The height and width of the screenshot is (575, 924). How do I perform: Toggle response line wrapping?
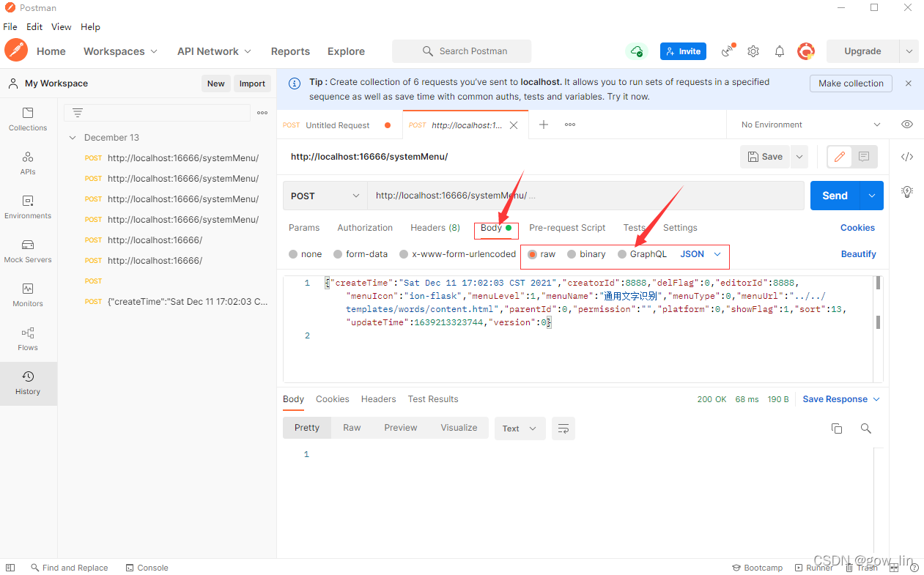pos(563,429)
